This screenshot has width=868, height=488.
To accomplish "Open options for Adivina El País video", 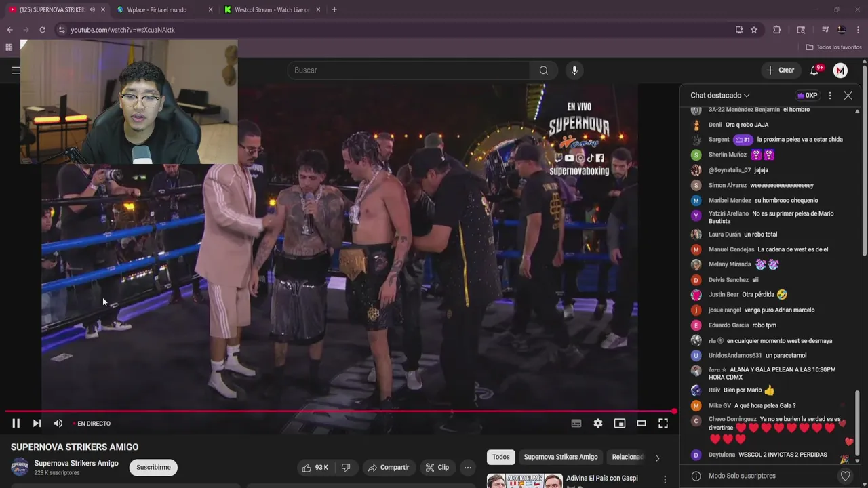I will [665, 480].
